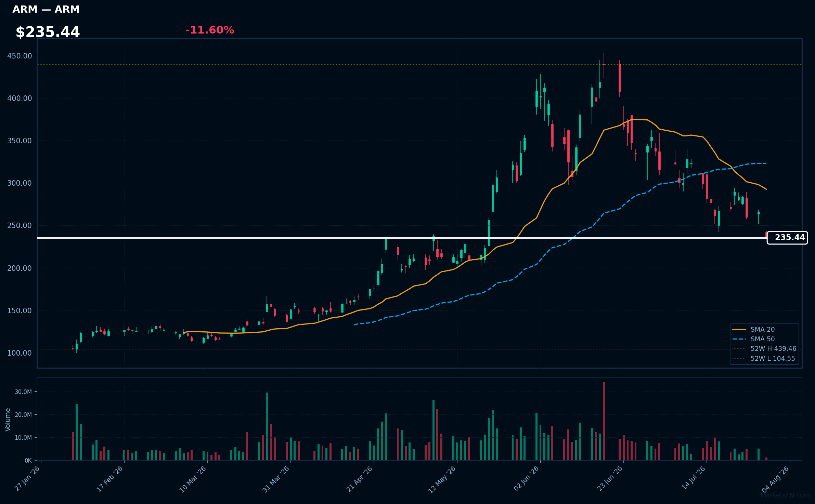Choose the "150.00" price axis label
815x504 pixels.
coord(20,310)
